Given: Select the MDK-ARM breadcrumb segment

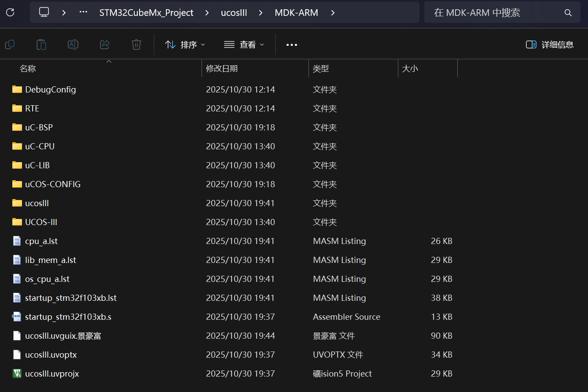Looking at the screenshot, I should pyautogui.click(x=296, y=13).
